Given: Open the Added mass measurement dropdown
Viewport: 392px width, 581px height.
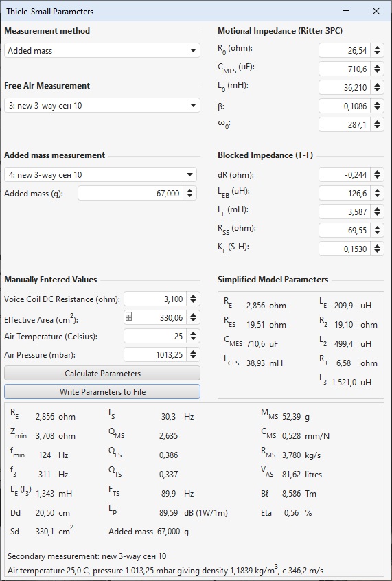Looking at the screenshot, I should coord(100,174).
